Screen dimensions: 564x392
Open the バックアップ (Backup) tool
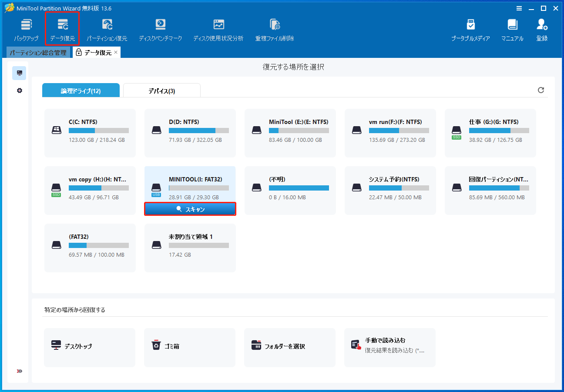click(x=26, y=30)
